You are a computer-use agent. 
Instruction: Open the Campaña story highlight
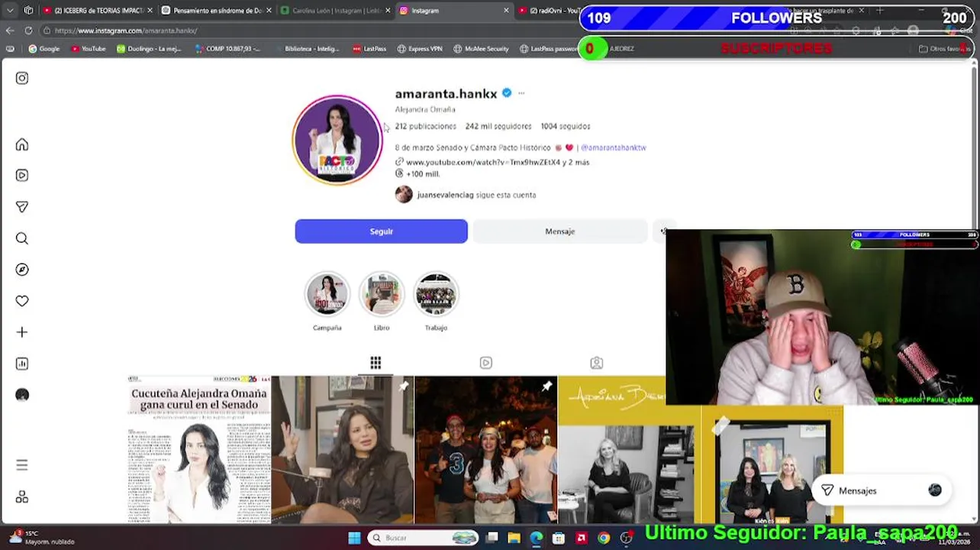(327, 294)
